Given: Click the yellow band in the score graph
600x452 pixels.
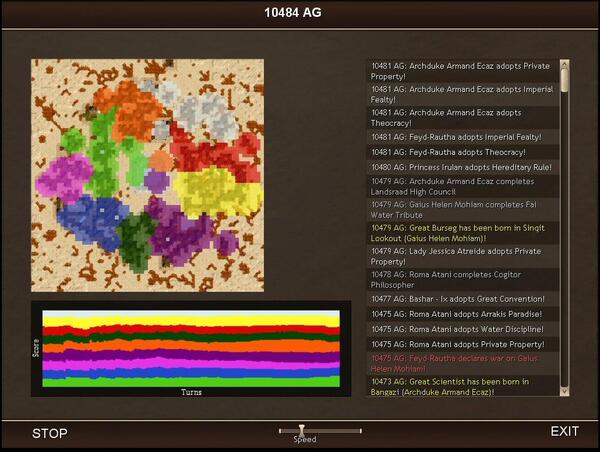Looking at the screenshot, I should [191, 320].
